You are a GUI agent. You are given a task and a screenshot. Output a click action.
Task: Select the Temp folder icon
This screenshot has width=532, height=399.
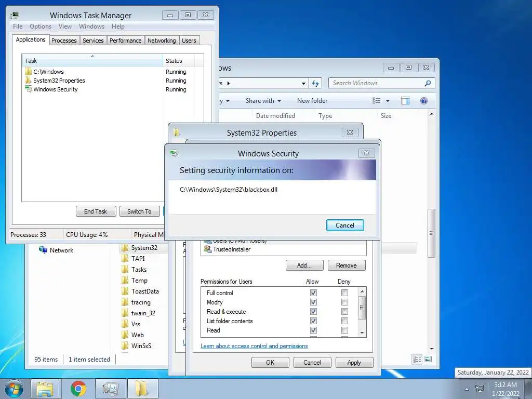tap(125, 280)
